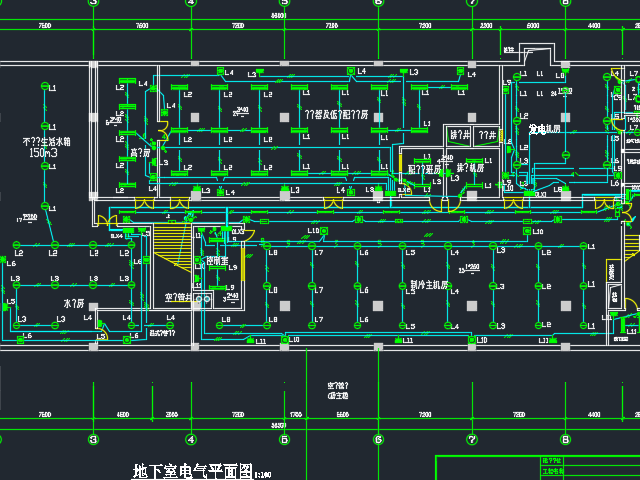Select the 5500 dimension text at bottom
This screenshot has width=640, height=480.
click(342, 414)
